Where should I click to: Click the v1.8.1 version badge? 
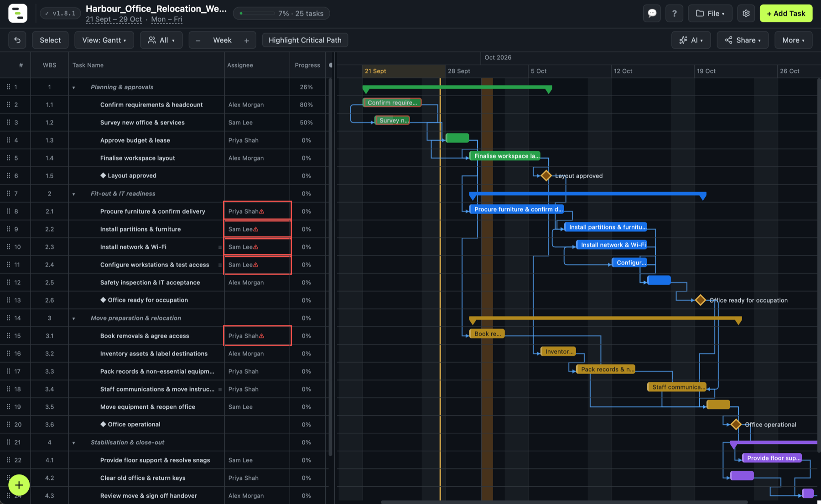click(x=60, y=13)
